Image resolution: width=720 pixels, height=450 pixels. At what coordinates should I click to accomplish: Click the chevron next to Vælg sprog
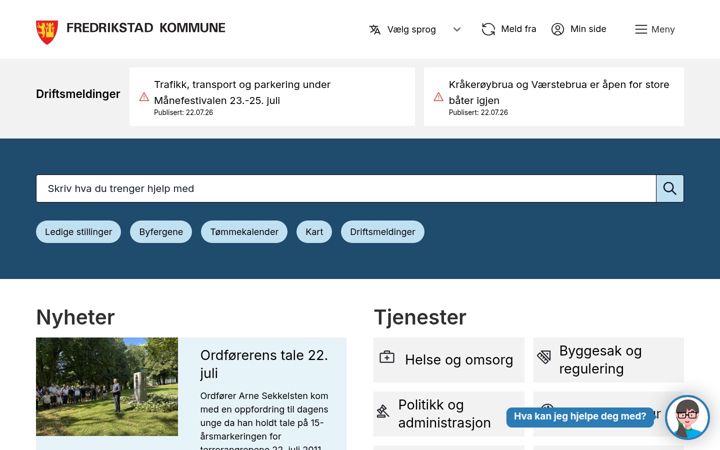coord(456,29)
